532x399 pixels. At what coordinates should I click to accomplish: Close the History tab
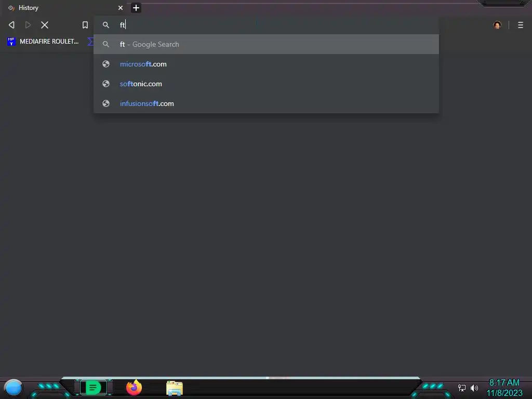coord(121,8)
